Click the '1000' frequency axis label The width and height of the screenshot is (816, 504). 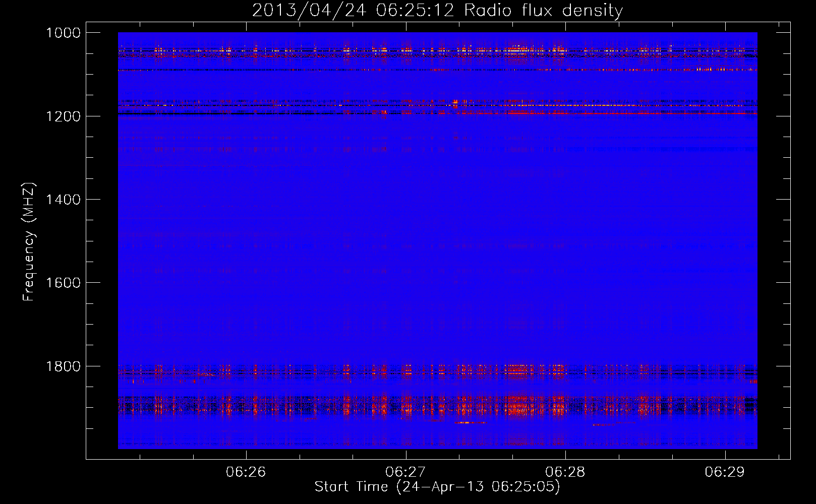tap(63, 33)
